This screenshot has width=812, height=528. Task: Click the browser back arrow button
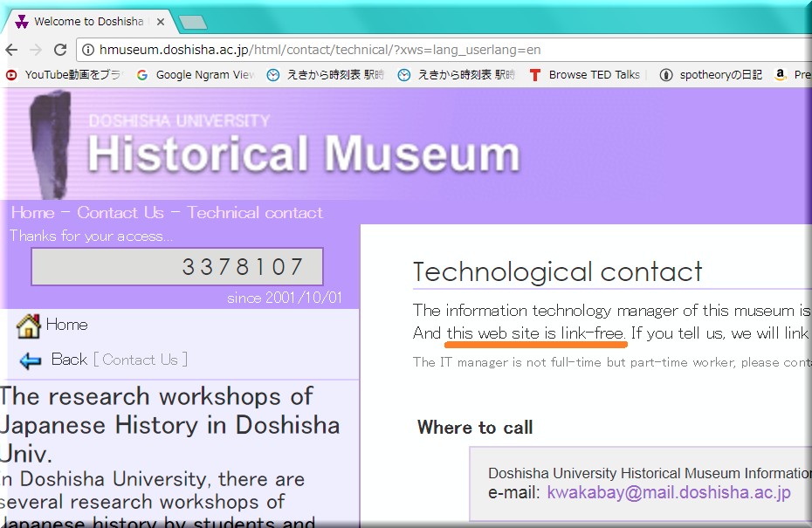(11, 50)
